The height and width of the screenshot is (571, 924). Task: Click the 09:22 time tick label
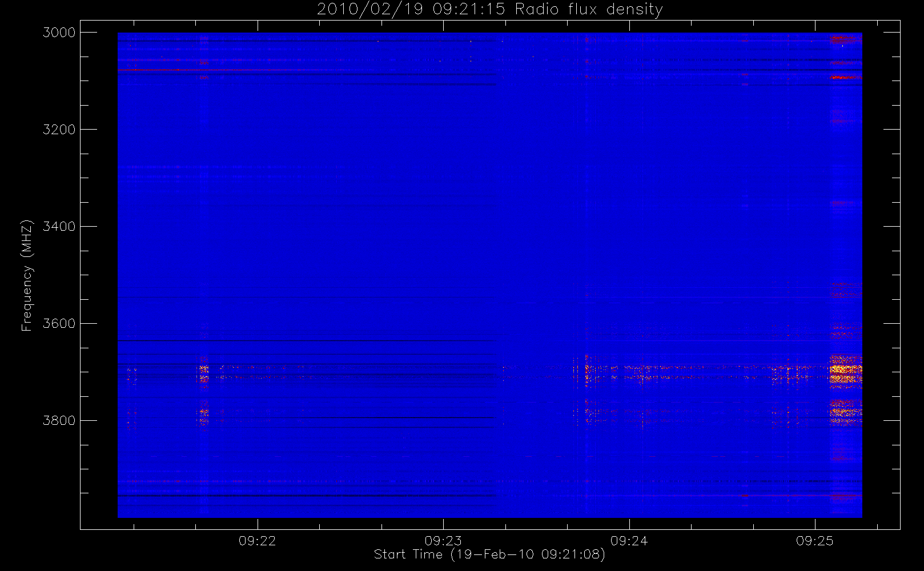click(258, 541)
